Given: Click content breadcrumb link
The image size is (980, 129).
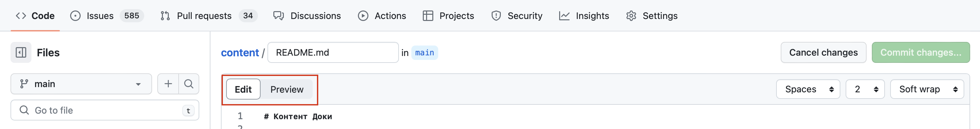Looking at the screenshot, I should coord(240,52).
